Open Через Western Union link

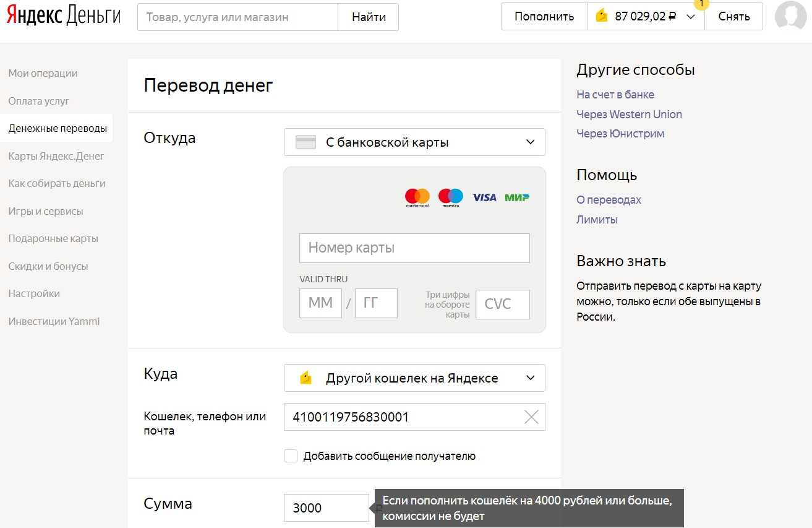[x=629, y=114]
